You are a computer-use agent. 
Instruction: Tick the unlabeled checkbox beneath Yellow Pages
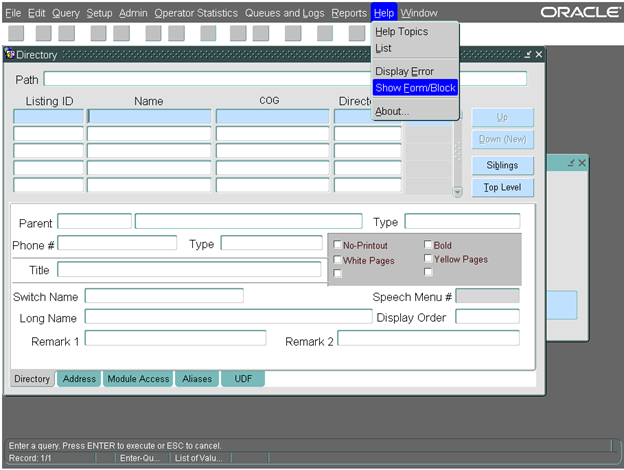(x=428, y=272)
